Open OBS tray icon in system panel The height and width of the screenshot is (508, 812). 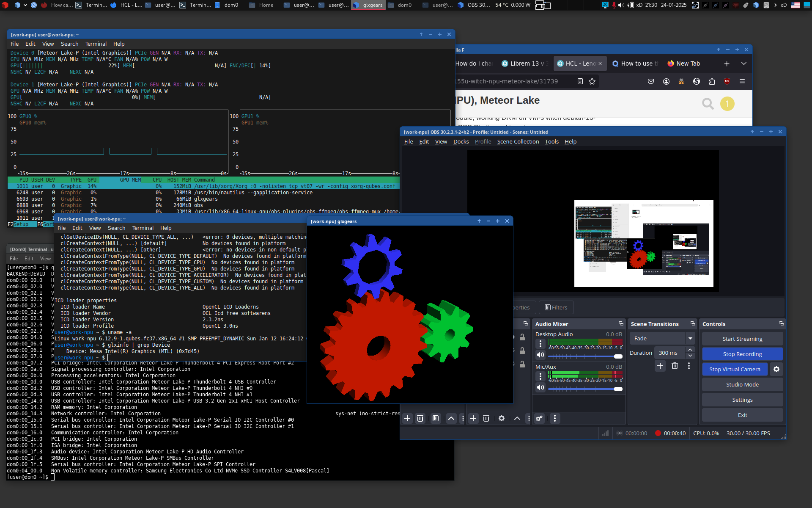(695, 5)
